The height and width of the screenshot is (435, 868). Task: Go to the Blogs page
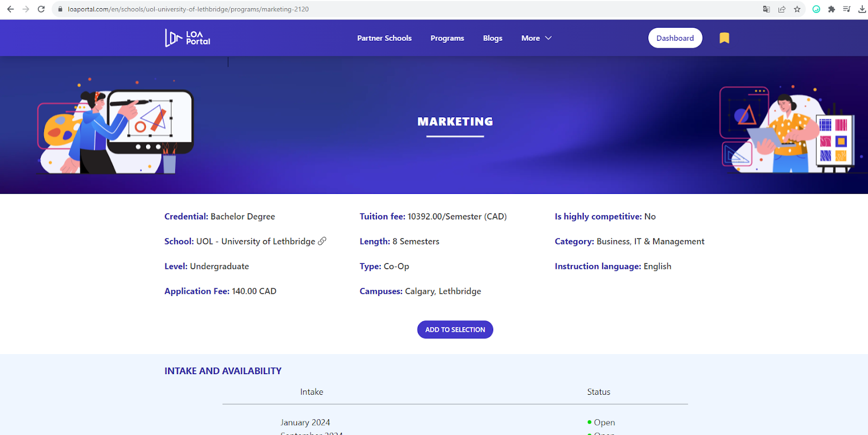pyautogui.click(x=493, y=38)
